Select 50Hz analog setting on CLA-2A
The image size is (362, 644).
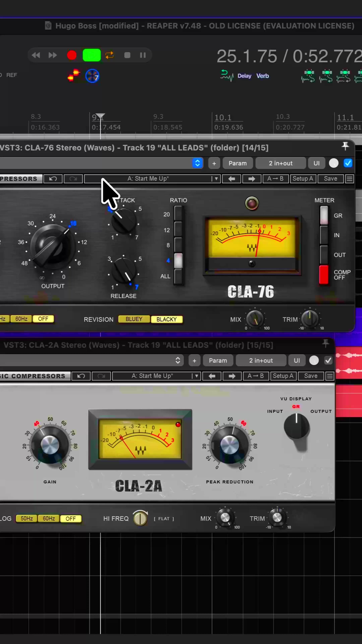27,519
